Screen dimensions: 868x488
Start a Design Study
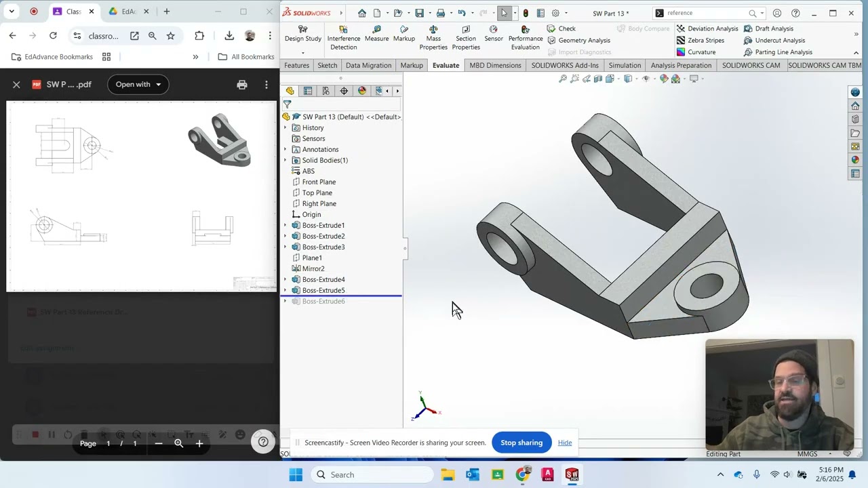(303, 35)
